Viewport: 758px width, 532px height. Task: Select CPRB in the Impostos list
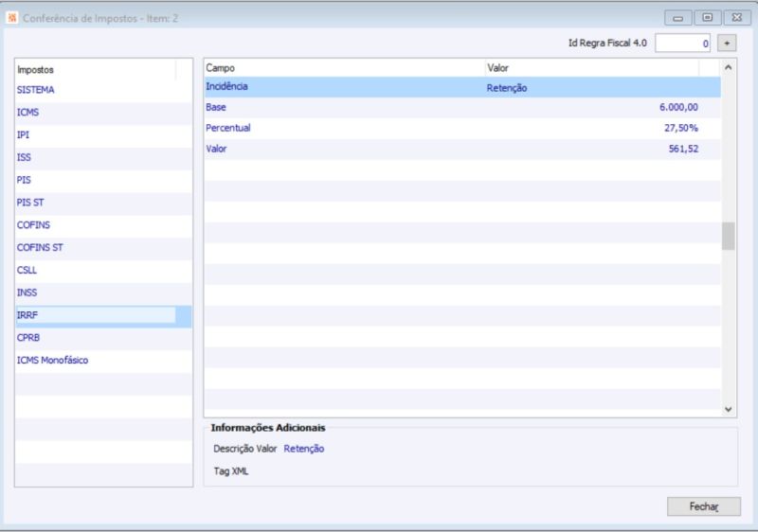pos(103,338)
